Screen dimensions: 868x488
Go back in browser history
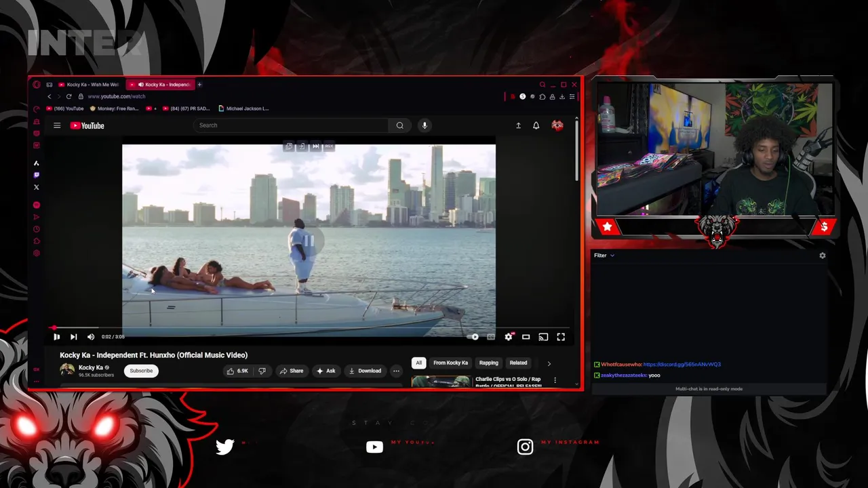click(49, 96)
